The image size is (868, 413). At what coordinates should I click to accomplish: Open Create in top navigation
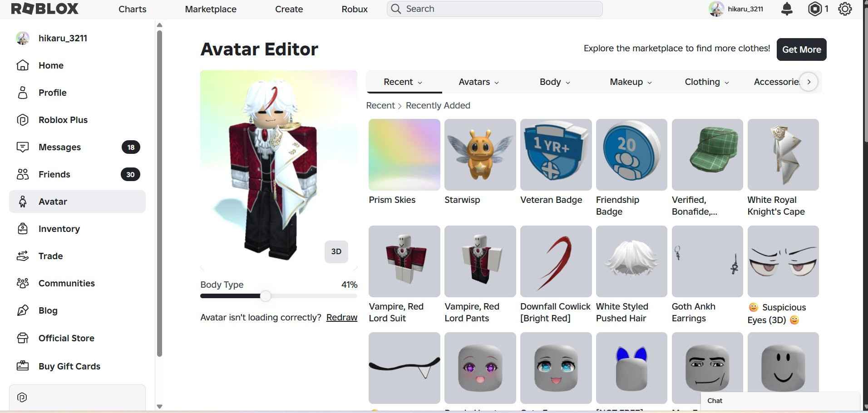point(289,9)
